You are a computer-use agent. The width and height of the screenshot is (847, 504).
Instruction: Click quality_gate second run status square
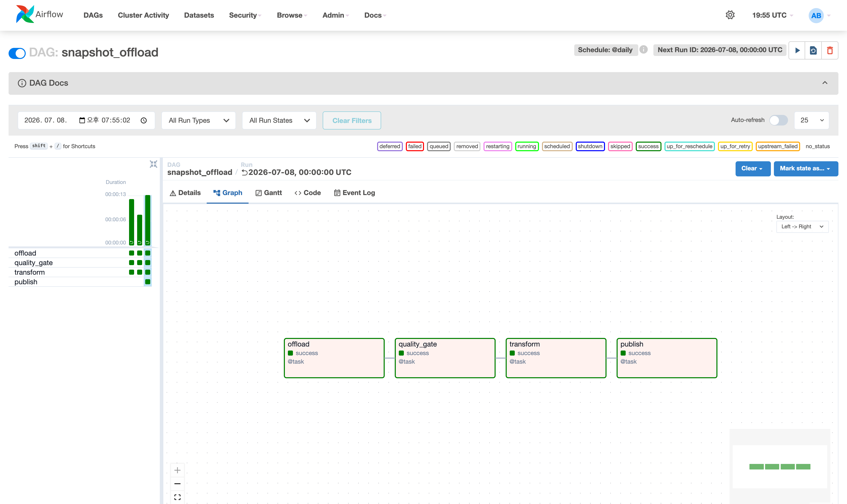coord(140,263)
